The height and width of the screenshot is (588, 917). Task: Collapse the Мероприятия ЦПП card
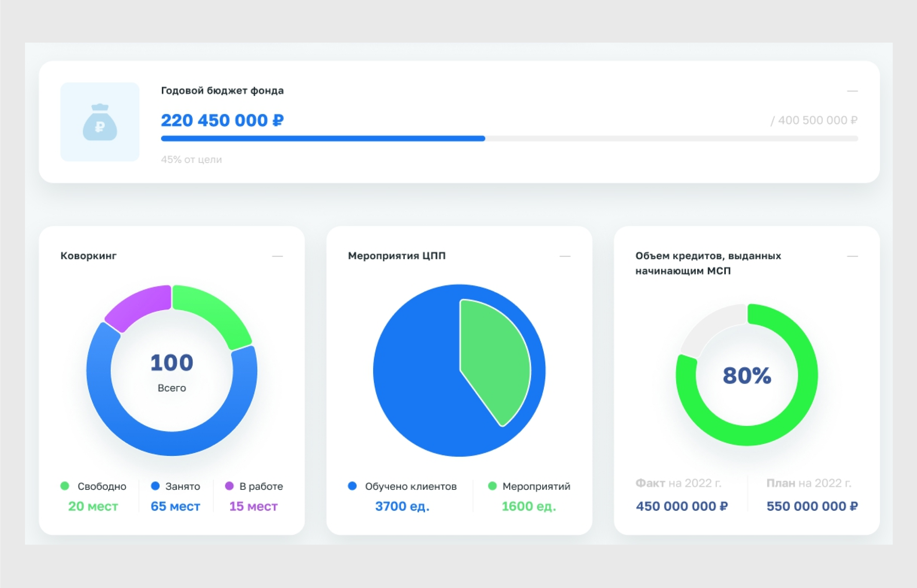coord(565,256)
